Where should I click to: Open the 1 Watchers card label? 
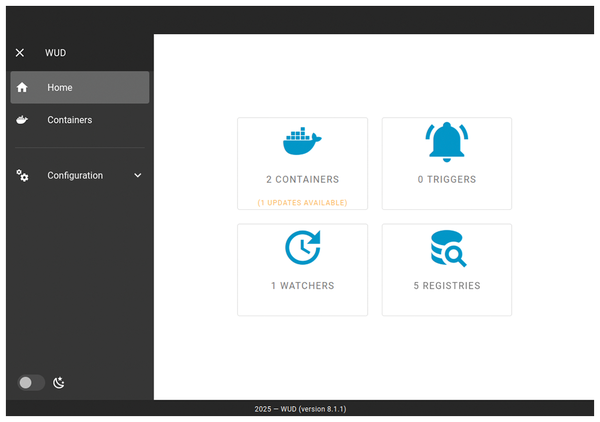pos(302,286)
